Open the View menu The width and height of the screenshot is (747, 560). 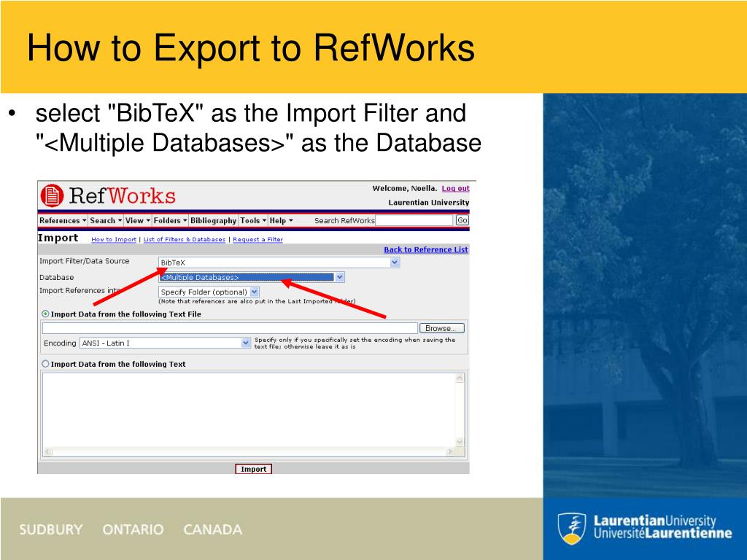coord(138,220)
